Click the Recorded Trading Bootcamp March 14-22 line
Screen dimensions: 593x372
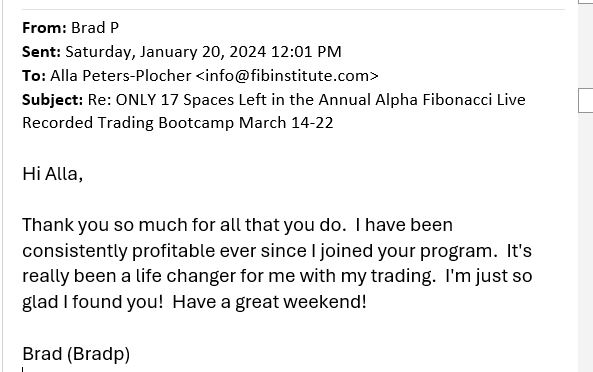pos(178,123)
